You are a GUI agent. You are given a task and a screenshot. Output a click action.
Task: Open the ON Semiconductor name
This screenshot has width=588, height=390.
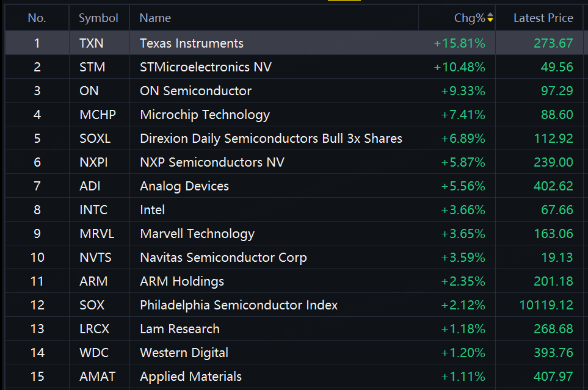click(195, 91)
